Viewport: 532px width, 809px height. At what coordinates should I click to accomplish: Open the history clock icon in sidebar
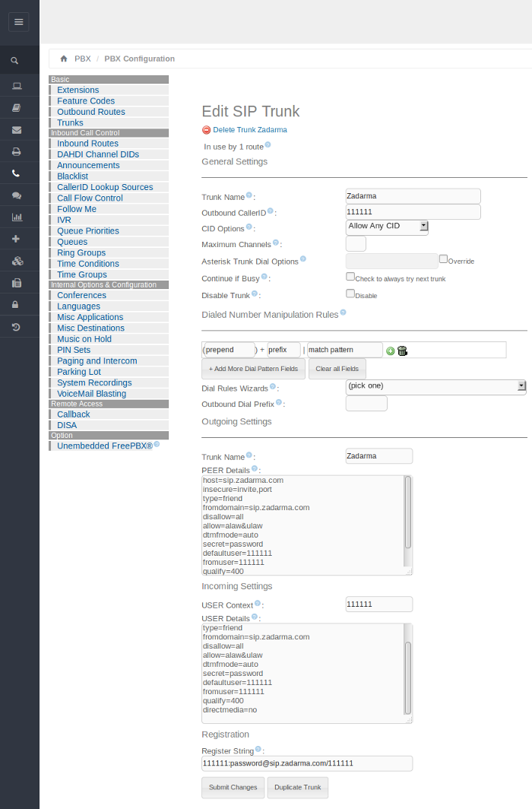[x=16, y=327]
